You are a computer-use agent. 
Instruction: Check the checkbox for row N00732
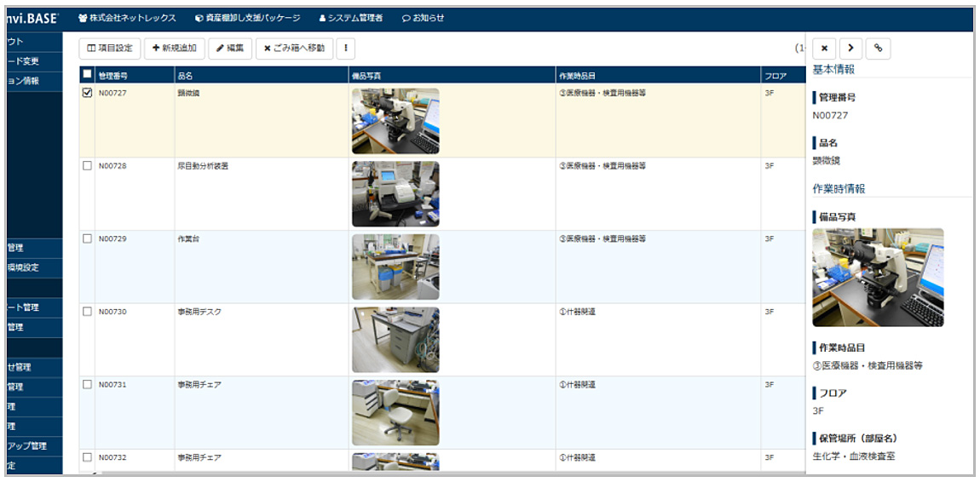(88, 457)
